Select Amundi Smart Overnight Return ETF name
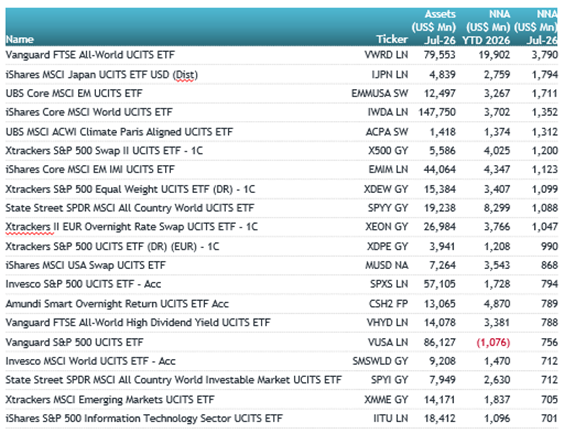The image size is (564, 433). tap(117, 304)
